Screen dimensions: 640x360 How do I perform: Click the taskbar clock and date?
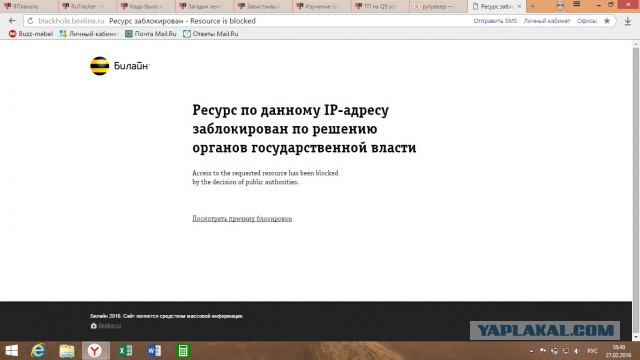click(x=618, y=351)
